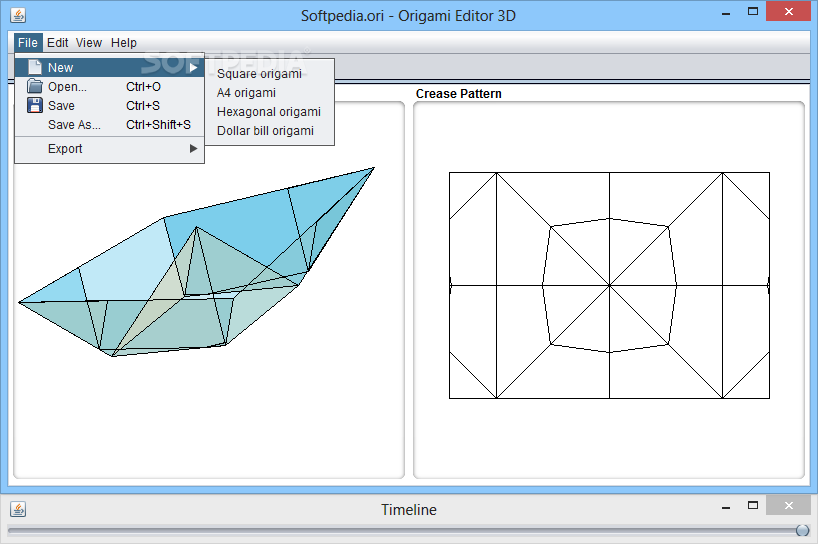Click the Ctrl+Shift+S shortcut text
The width and height of the screenshot is (818, 544).
point(159,125)
